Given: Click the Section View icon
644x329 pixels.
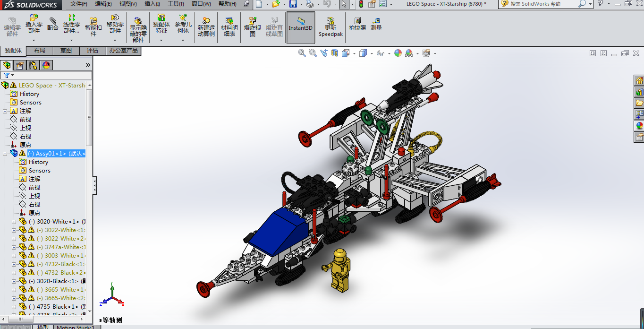Looking at the screenshot, I should coord(335,53).
